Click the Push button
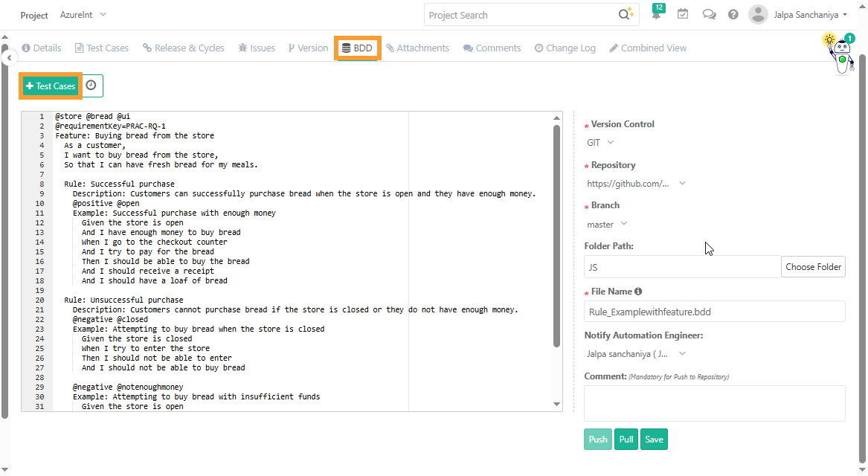 [597, 439]
